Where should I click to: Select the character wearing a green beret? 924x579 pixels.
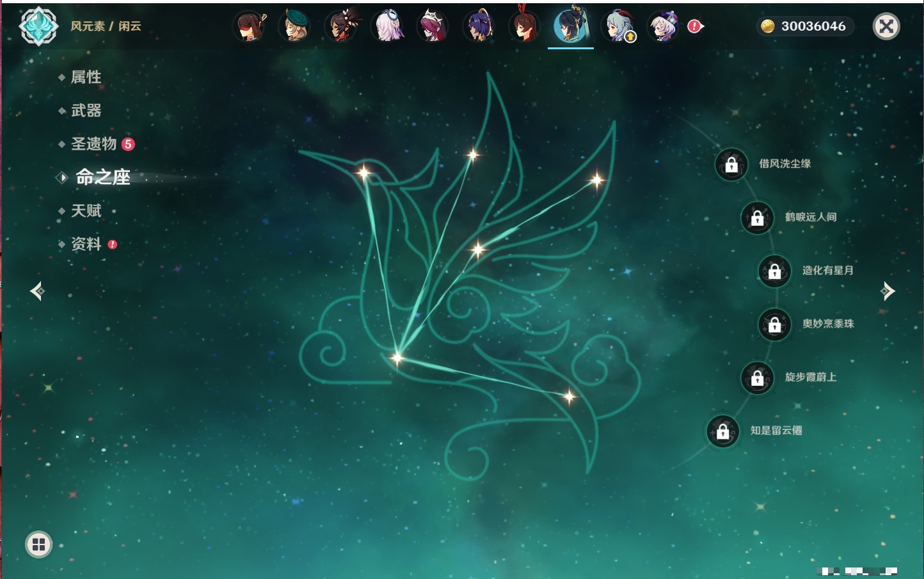coord(295,26)
